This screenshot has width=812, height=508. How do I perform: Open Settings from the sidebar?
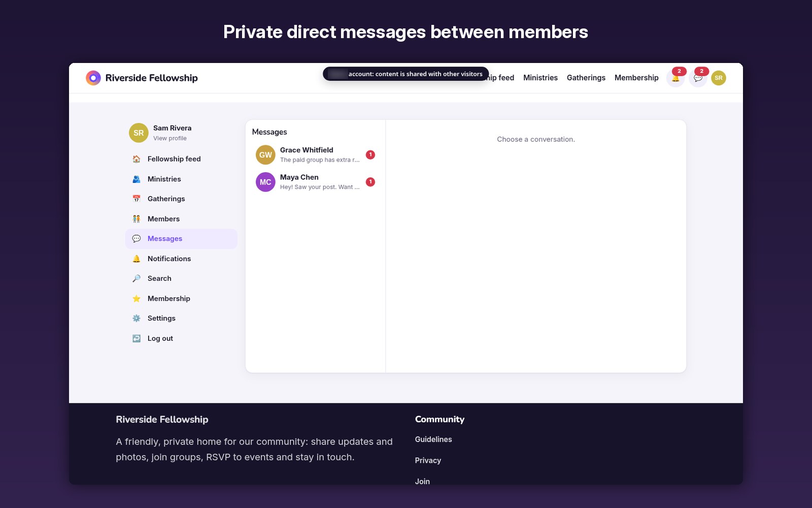tap(181, 319)
